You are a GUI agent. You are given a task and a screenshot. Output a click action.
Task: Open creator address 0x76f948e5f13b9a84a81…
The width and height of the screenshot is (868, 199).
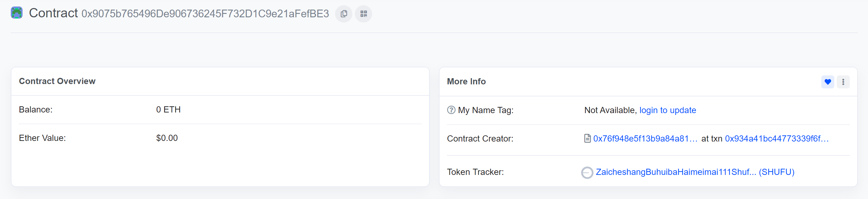pyautogui.click(x=645, y=138)
